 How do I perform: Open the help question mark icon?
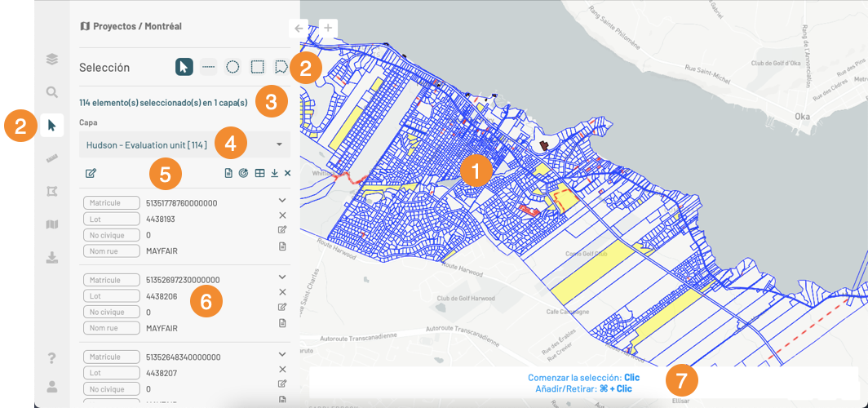52,358
